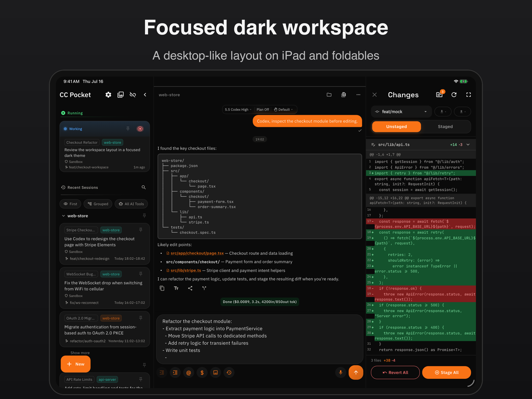
Task: Insert a command with $ icon
Action: click(x=202, y=372)
